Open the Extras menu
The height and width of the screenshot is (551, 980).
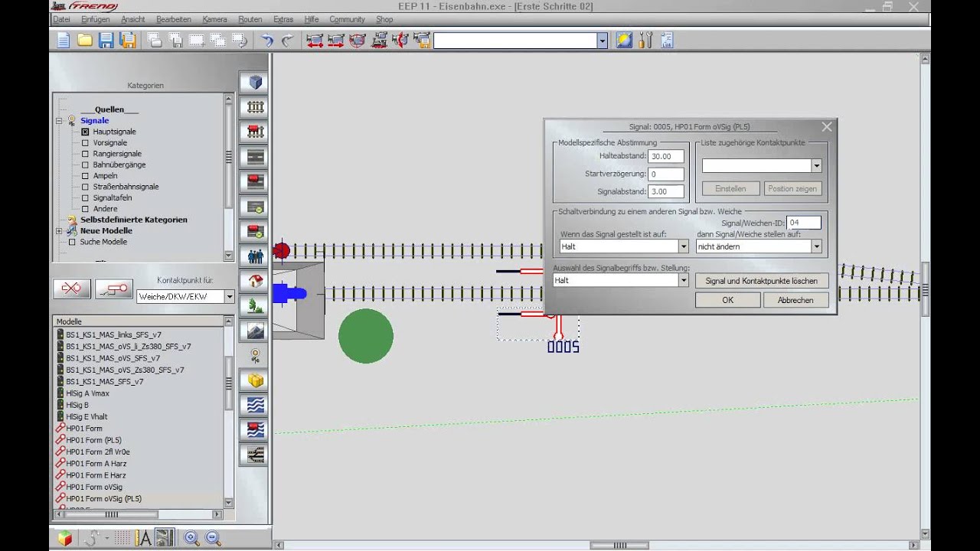click(x=283, y=19)
